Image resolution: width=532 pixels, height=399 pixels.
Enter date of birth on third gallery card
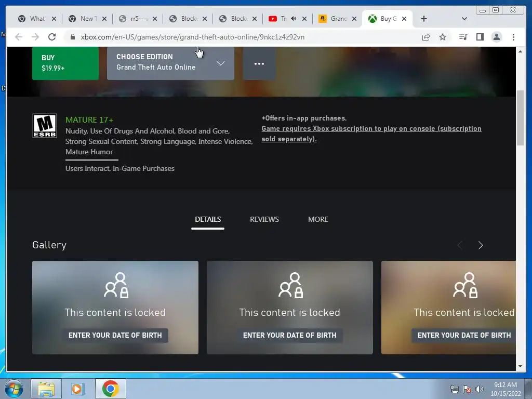coord(464,335)
